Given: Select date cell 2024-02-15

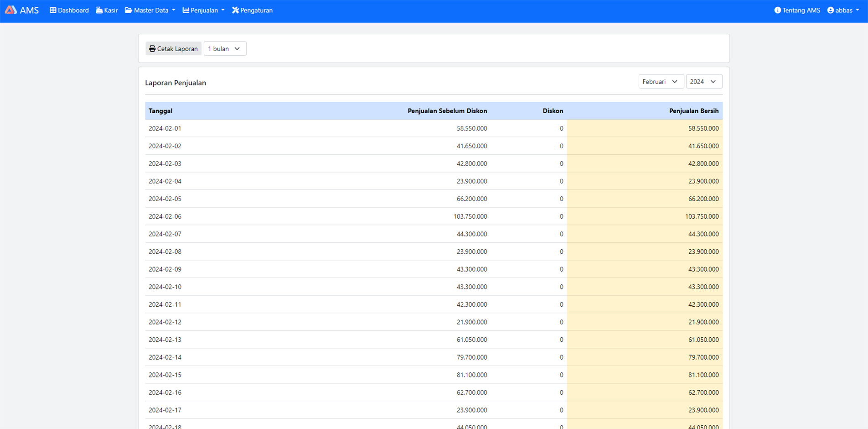Looking at the screenshot, I should (165, 375).
